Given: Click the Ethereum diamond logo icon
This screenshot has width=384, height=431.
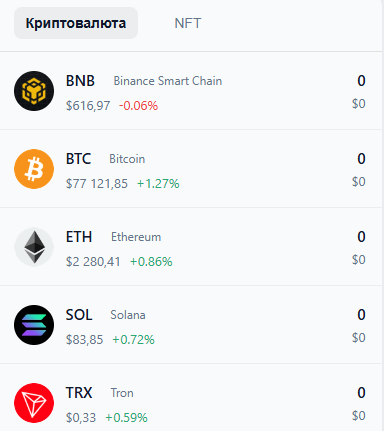Looking at the screenshot, I should click(x=34, y=247).
